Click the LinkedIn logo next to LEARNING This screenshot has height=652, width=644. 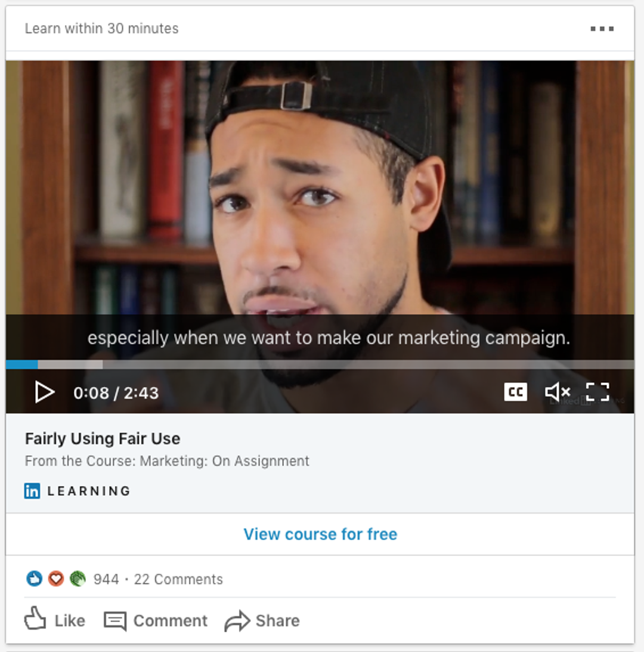[x=33, y=490]
